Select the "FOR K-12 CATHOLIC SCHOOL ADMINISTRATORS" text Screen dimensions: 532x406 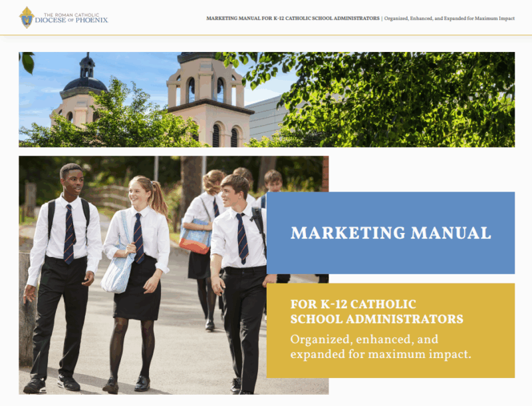pos(376,311)
